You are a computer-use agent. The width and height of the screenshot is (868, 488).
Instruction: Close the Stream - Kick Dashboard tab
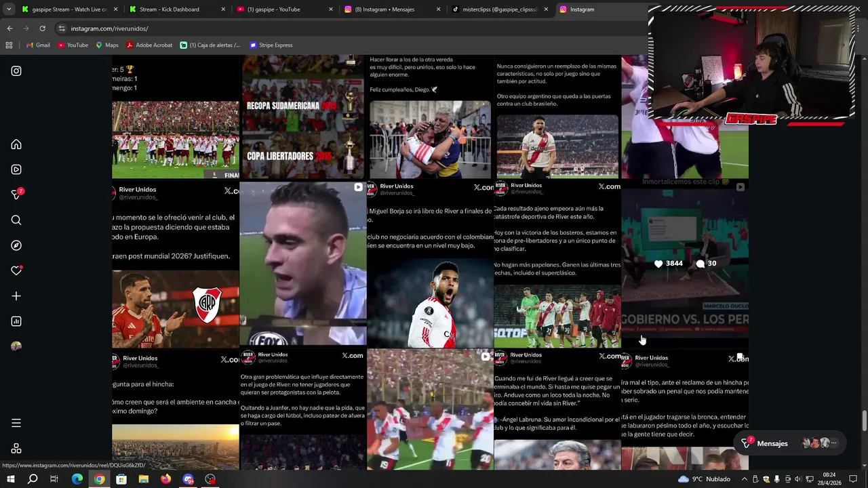click(x=223, y=9)
